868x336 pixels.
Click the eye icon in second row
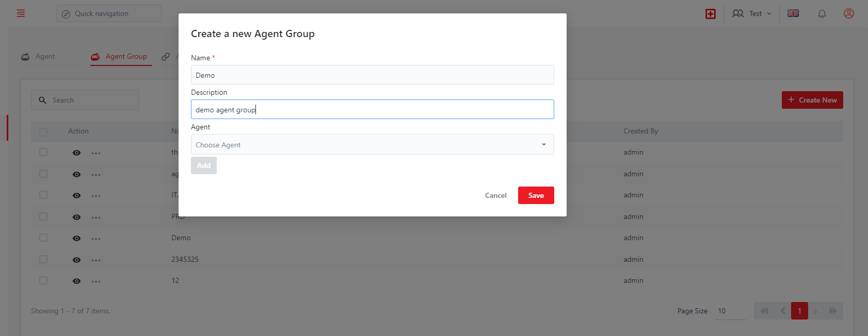point(76,175)
